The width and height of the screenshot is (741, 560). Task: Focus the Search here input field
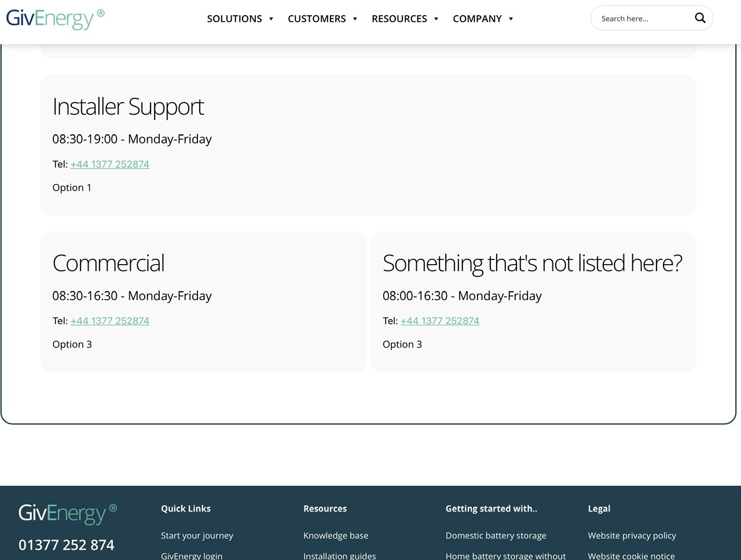coord(643,19)
